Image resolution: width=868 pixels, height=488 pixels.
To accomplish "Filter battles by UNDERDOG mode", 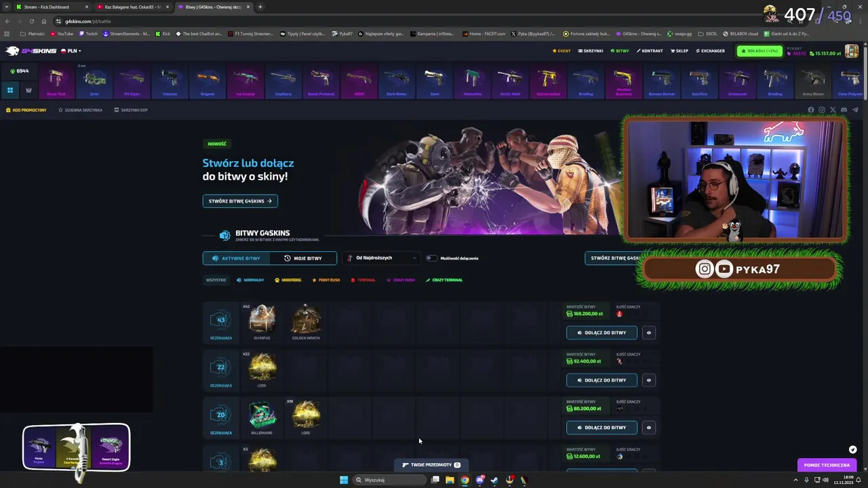I will (288, 280).
